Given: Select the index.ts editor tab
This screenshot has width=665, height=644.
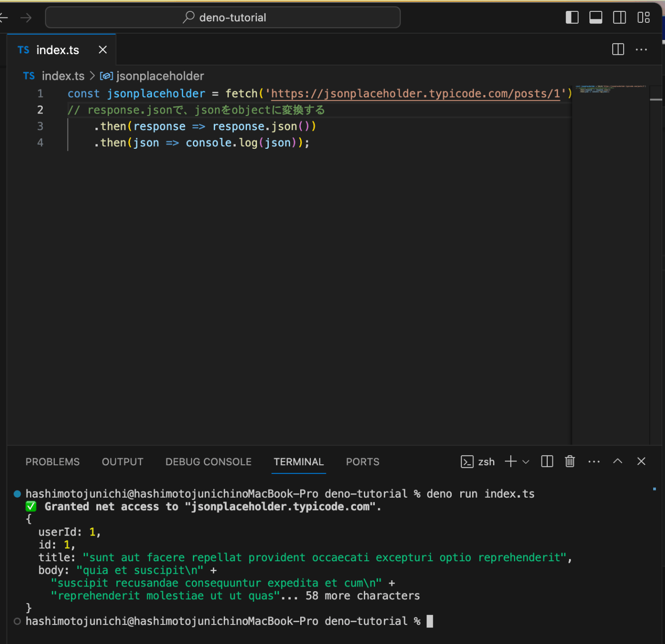Looking at the screenshot, I should click(x=57, y=50).
